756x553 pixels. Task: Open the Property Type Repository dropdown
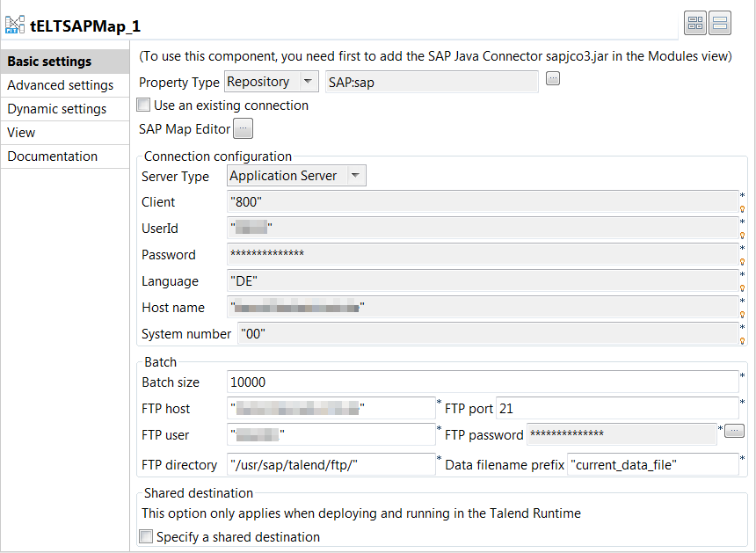272,82
